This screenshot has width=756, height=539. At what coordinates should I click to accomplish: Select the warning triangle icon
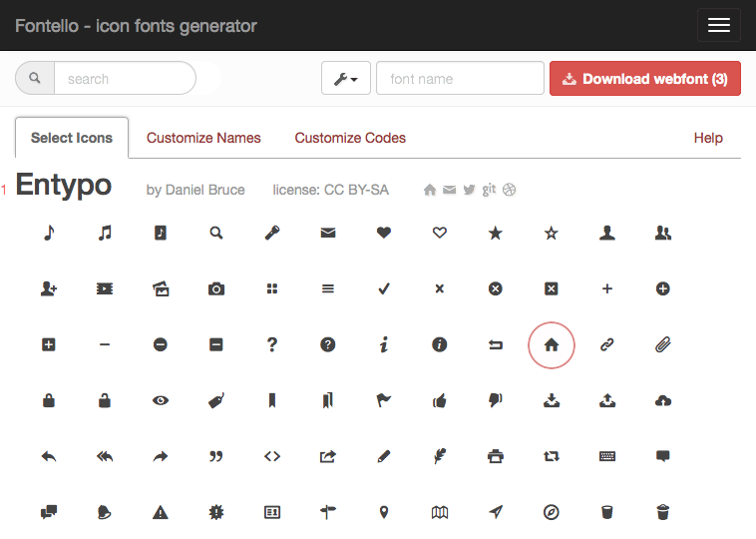coord(161,512)
